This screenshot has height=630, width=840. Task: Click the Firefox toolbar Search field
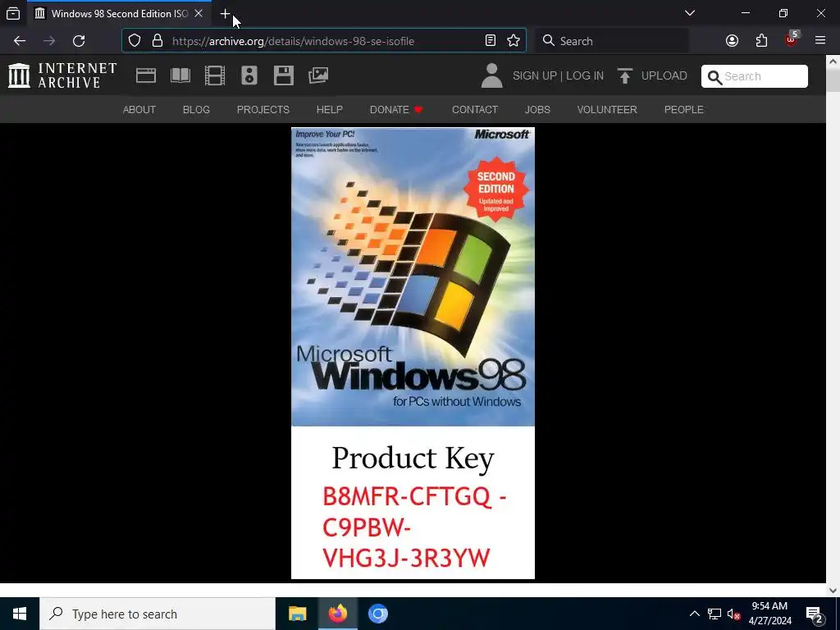pos(612,41)
